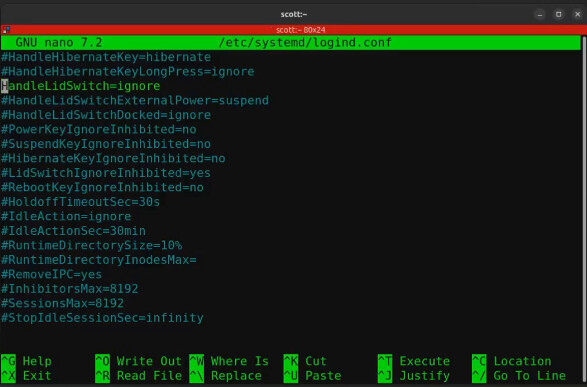The height and width of the screenshot is (387, 587).
Task: Click the ^W Where Is shortcut
Action: pyautogui.click(x=229, y=361)
